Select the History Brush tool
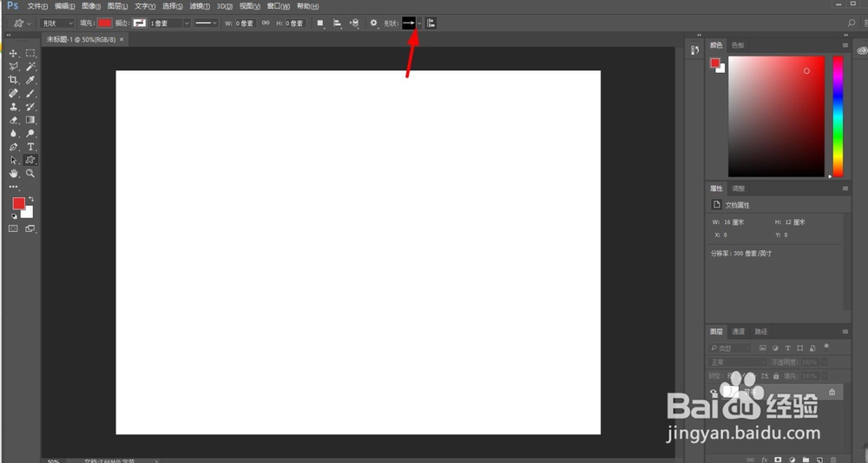This screenshot has height=463, width=868. 30,106
